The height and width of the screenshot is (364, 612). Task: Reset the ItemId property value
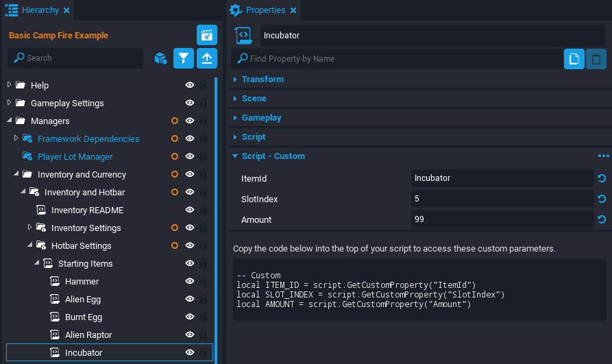coord(602,178)
